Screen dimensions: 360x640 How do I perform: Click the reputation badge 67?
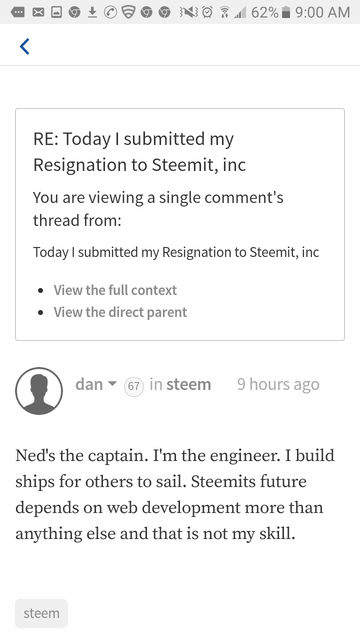(134, 386)
